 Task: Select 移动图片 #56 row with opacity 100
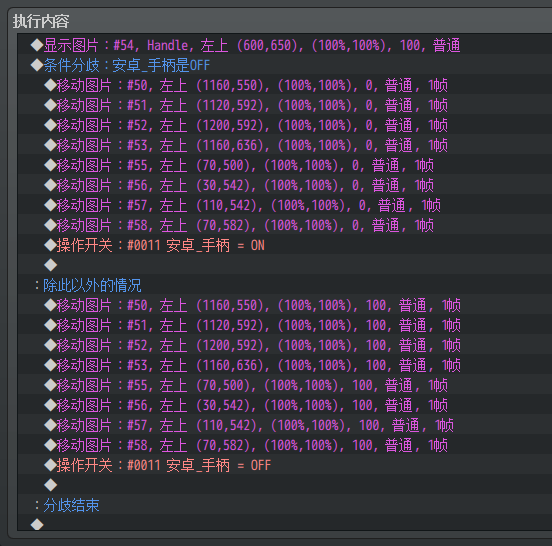[284, 405]
